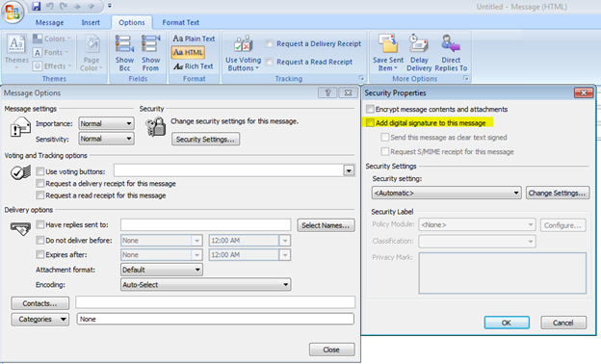
Task: Open More Options dialog launcher
Action: pyautogui.click(x=466, y=78)
